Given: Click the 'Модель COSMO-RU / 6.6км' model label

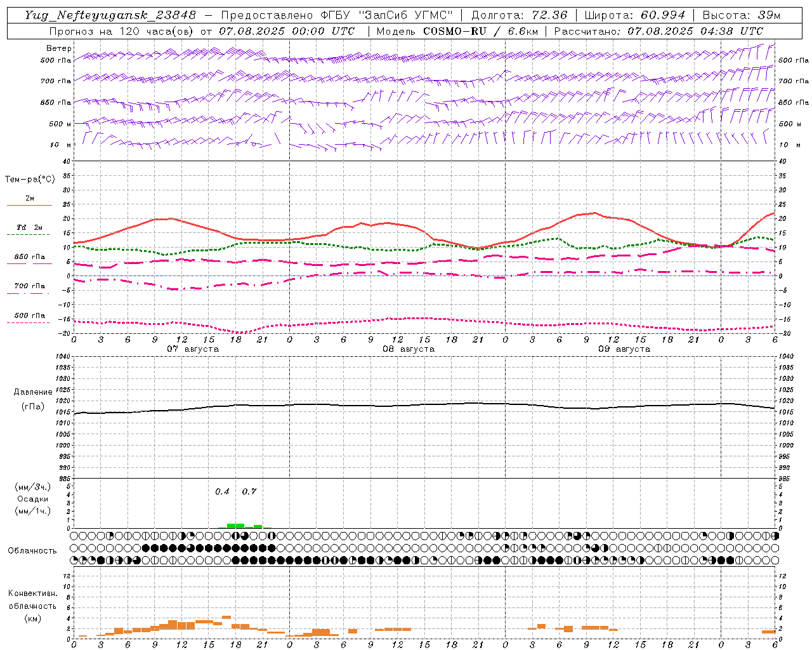Looking at the screenshot, I should click(457, 31).
